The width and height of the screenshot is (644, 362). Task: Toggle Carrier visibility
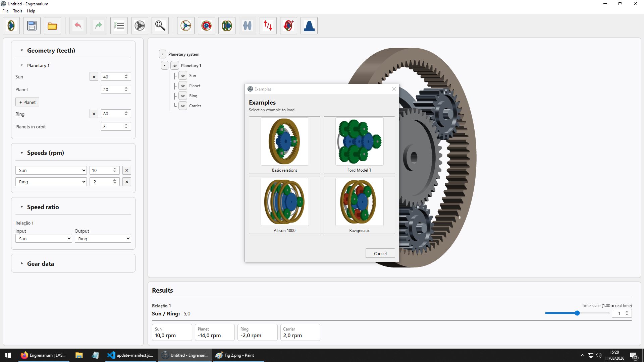pyautogui.click(x=183, y=106)
